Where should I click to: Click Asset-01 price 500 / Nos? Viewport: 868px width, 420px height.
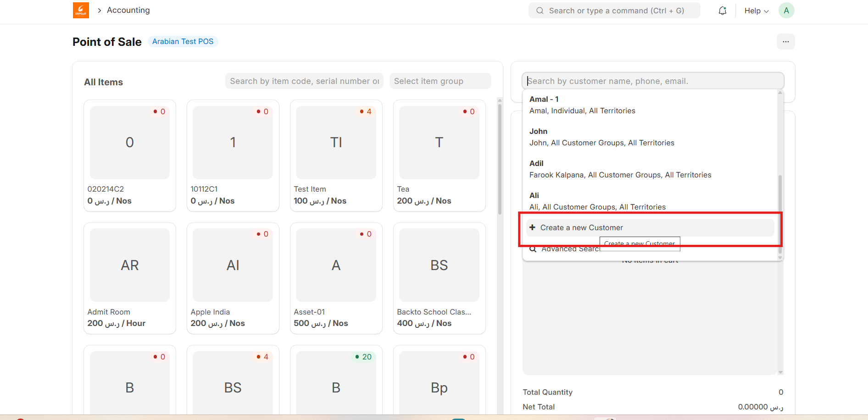click(321, 323)
